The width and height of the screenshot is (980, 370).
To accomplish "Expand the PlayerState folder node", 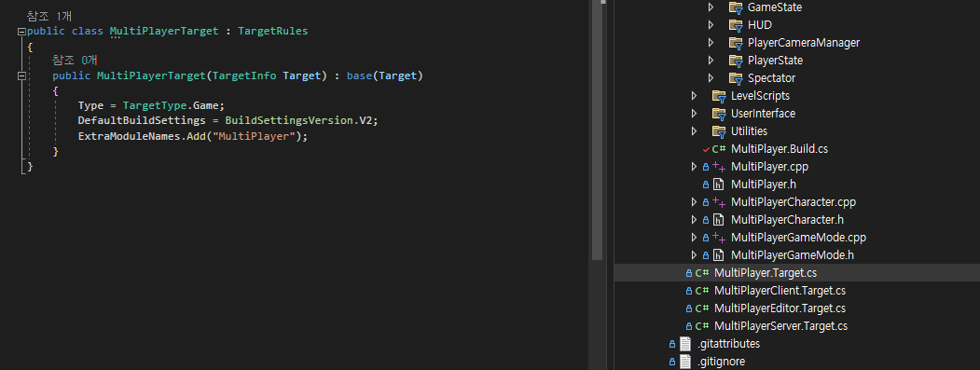I will point(711,61).
